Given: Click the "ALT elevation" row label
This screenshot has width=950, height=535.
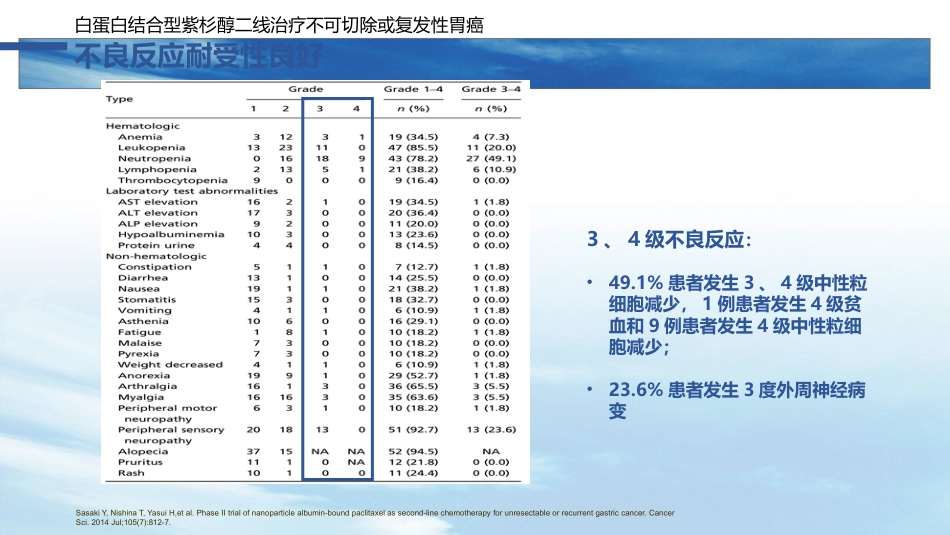Looking at the screenshot, I should [158, 213].
